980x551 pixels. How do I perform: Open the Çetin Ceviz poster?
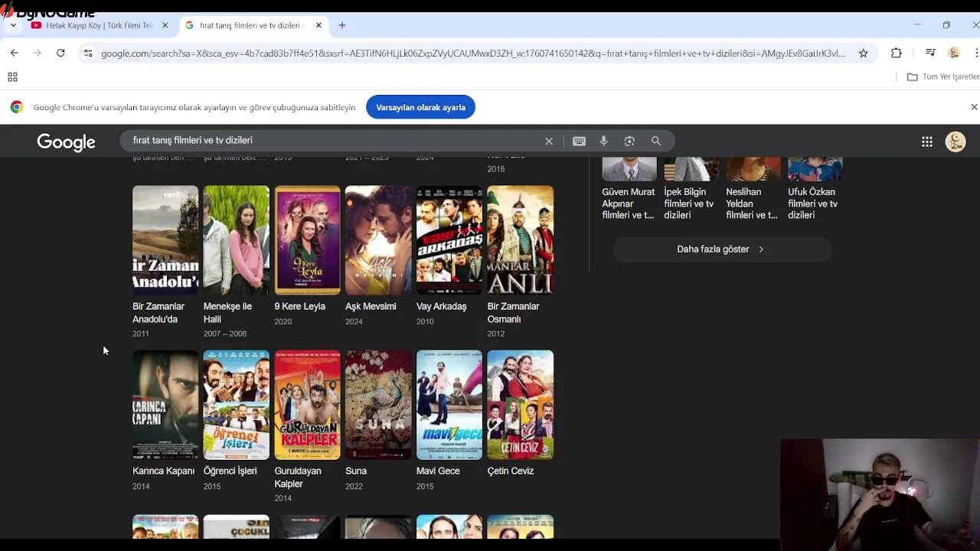click(x=521, y=405)
